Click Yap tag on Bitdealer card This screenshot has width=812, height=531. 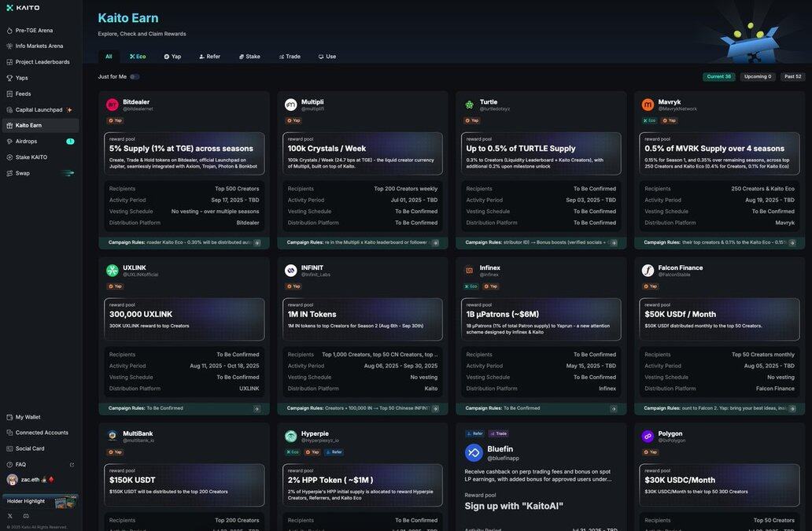115,120
